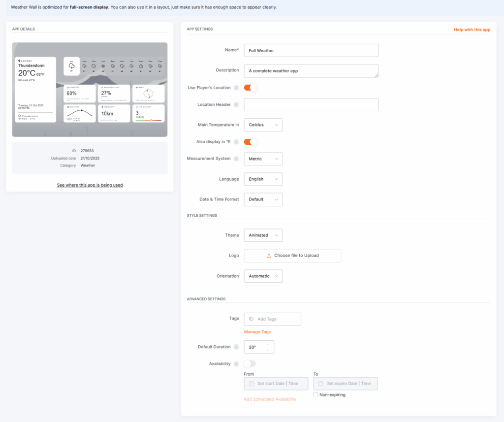Turn off Also display in °F toggle
504x422 pixels.
point(251,142)
